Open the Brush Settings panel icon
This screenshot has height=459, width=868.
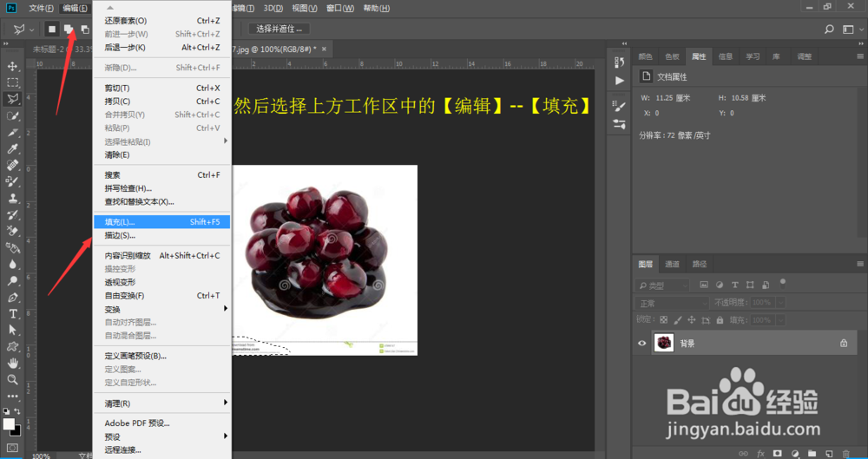point(620,107)
